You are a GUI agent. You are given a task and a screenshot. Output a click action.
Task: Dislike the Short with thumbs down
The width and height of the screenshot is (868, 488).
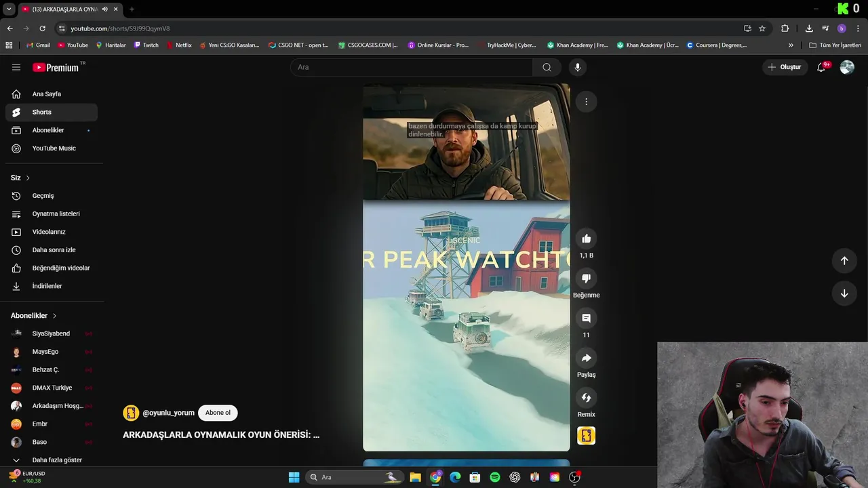pyautogui.click(x=587, y=278)
